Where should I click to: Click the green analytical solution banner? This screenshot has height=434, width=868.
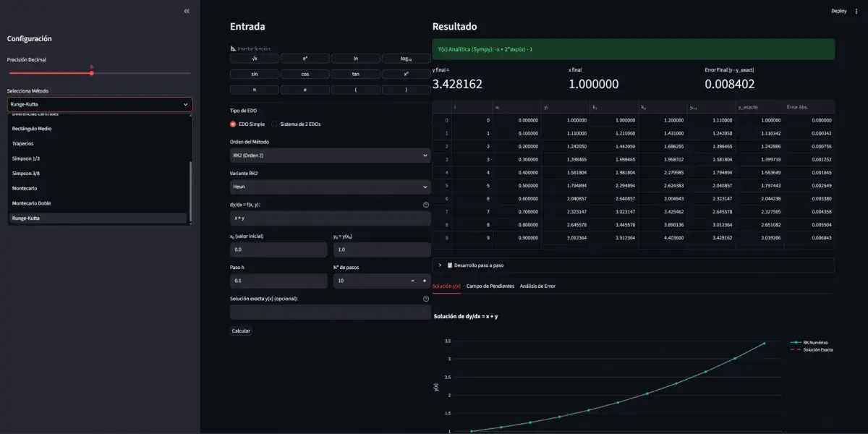(633, 49)
